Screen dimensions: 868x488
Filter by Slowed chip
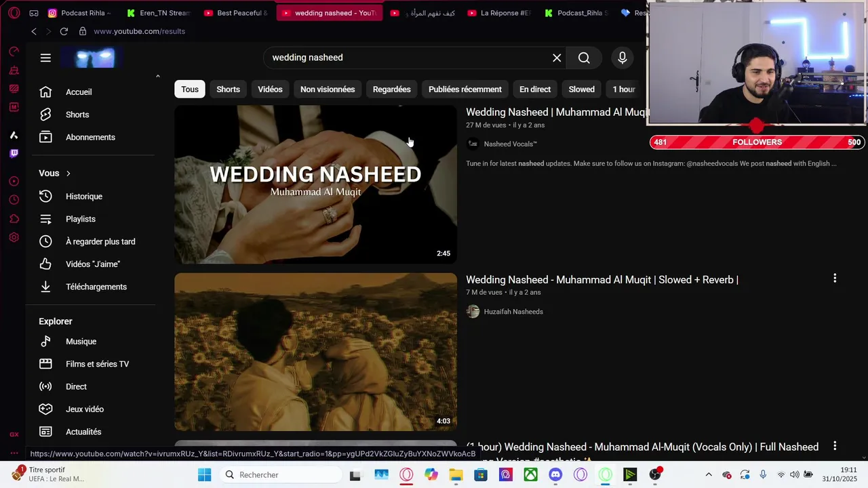[x=581, y=89]
